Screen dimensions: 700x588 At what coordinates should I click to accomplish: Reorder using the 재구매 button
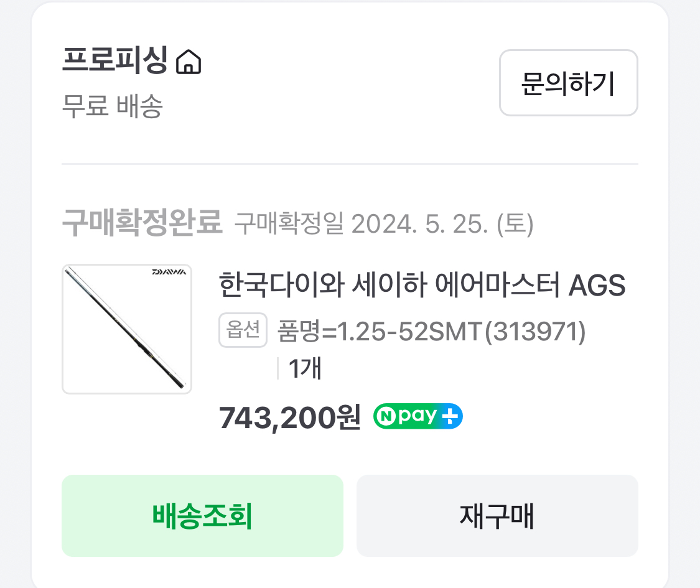(x=497, y=516)
